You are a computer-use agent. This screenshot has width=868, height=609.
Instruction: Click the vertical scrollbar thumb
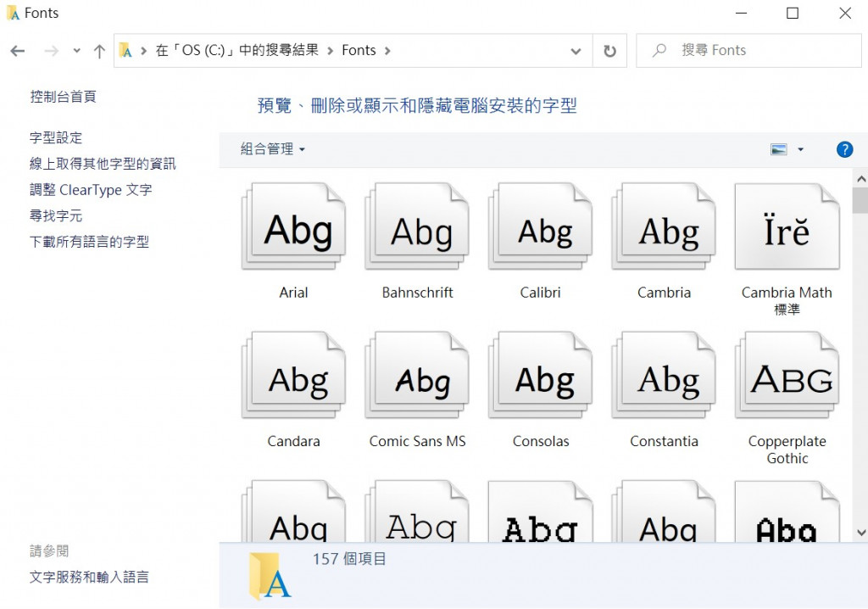coord(861,200)
